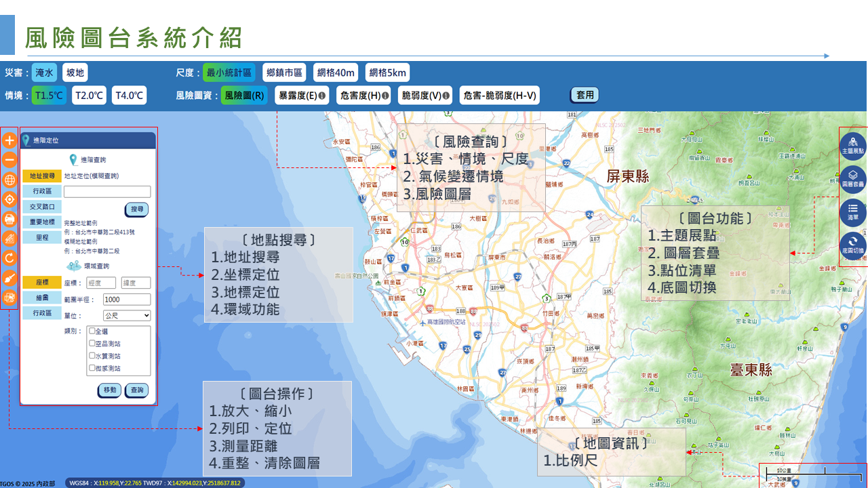Check the 全選 checkbox
This screenshot has width=868, height=488.
click(92, 331)
